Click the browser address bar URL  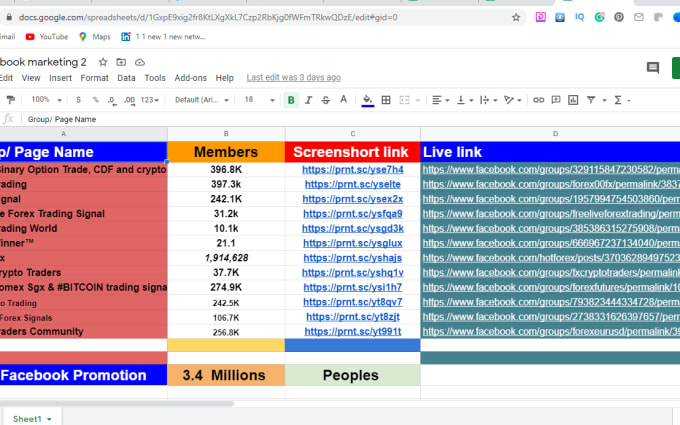tap(208, 18)
